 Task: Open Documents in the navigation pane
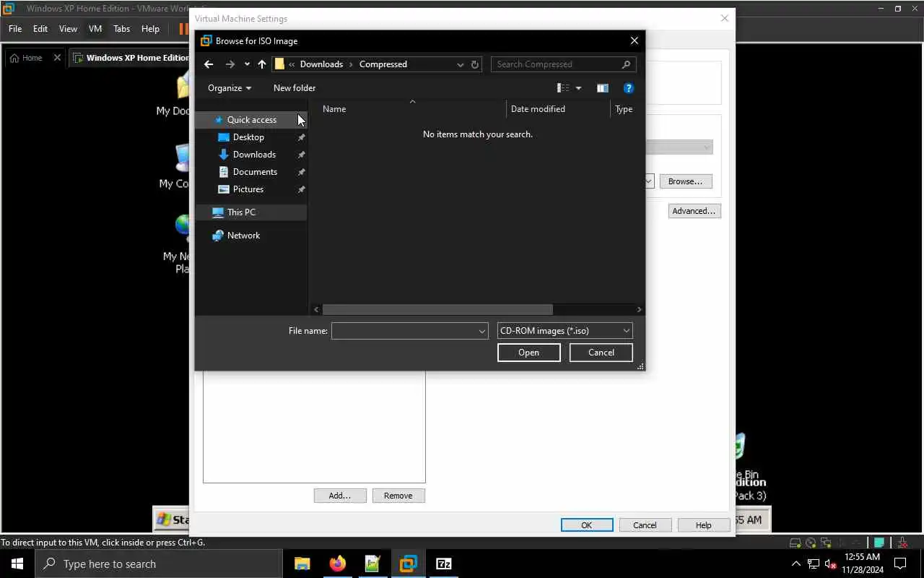[255, 172]
